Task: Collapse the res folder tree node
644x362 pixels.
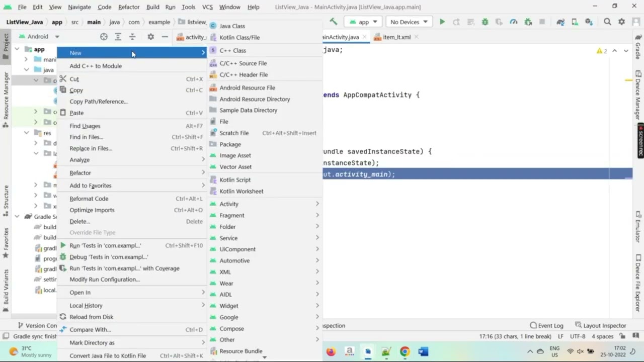Action: 26,133
